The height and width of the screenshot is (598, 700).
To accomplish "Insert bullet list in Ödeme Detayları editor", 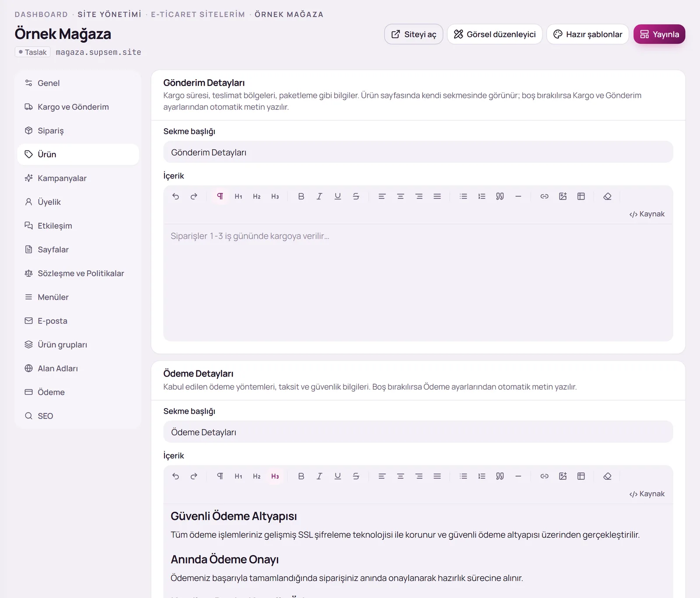I will tap(463, 476).
